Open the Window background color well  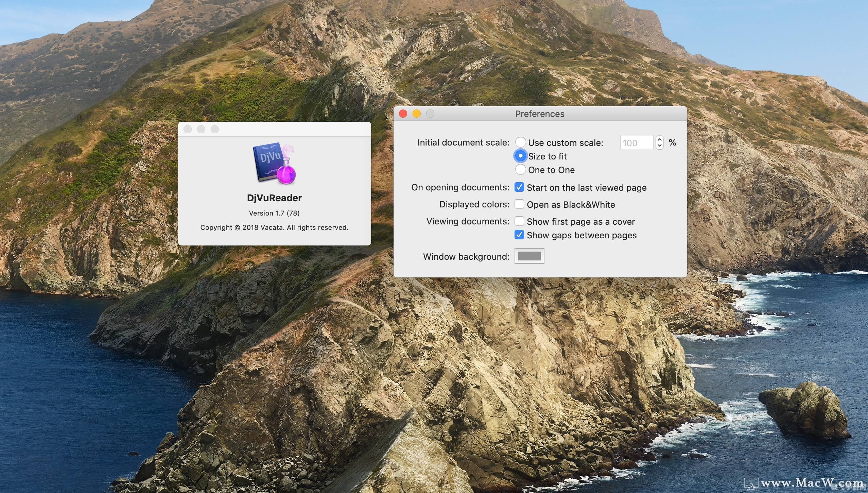(529, 256)
